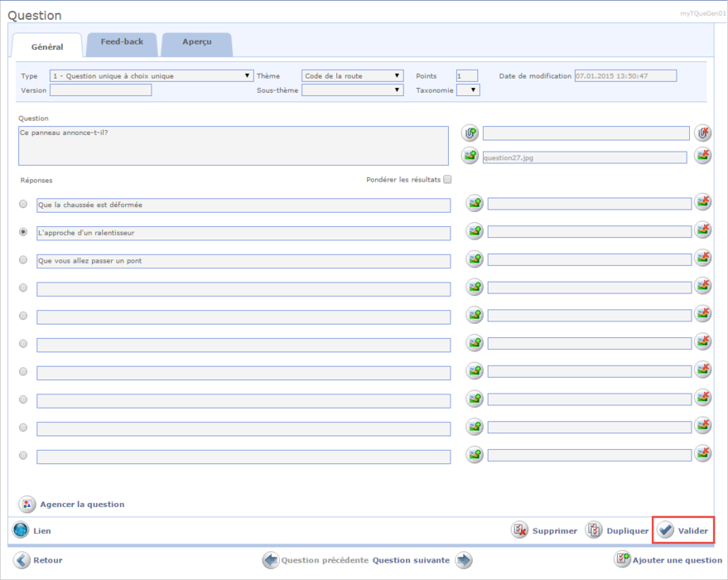Open the Lien globe icon
Screen dimensions: 728x580
(21, 530)
